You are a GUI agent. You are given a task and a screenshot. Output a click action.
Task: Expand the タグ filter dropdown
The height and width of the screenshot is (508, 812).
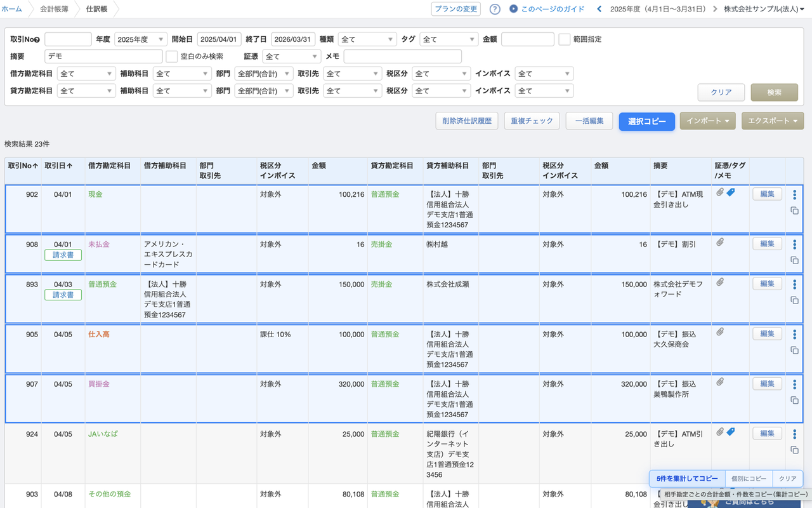coord(449,39)
